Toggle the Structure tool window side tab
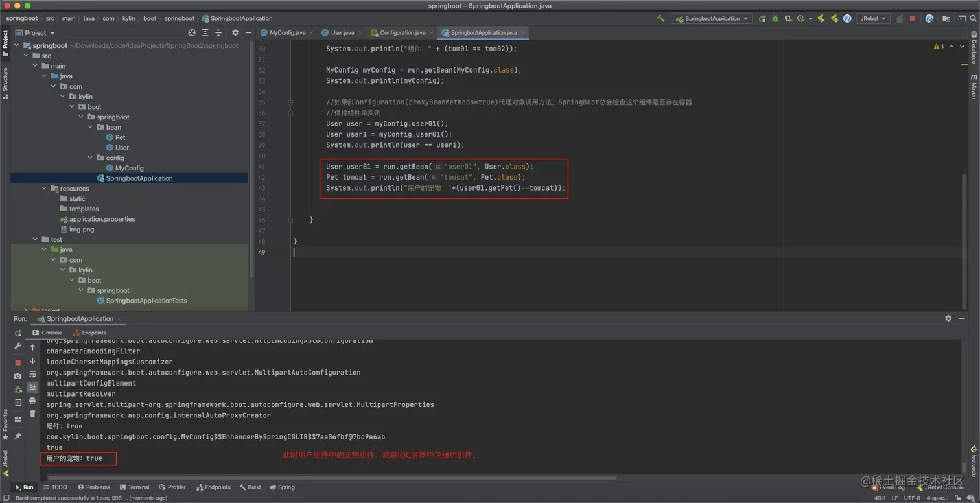This screenshot has height=503, width=980. click(5, 83)
